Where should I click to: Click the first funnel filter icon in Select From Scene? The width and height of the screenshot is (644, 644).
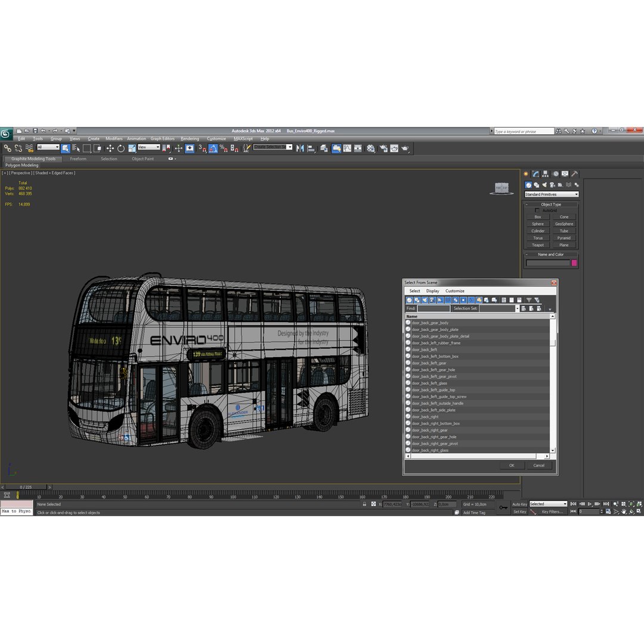point(529,300)
